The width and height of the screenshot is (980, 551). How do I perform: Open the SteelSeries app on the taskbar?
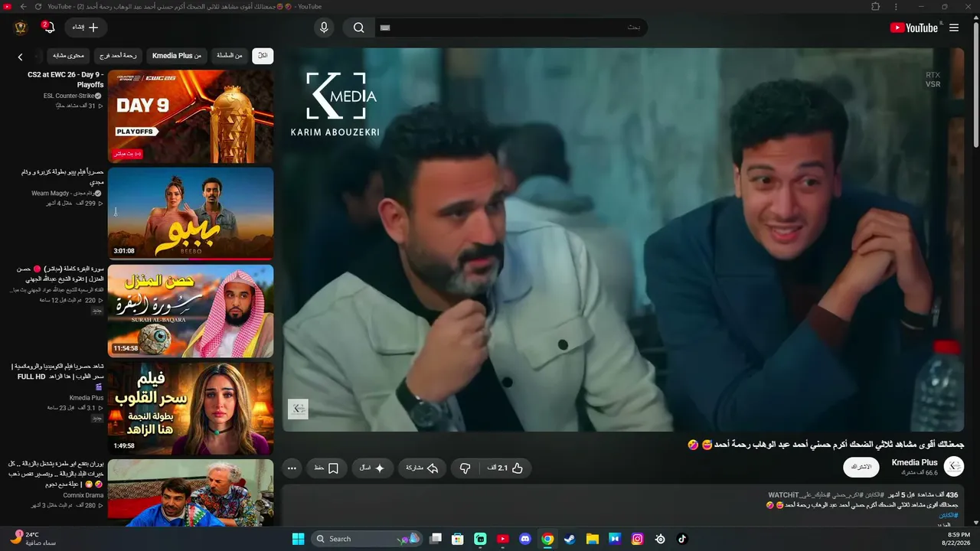659,539
